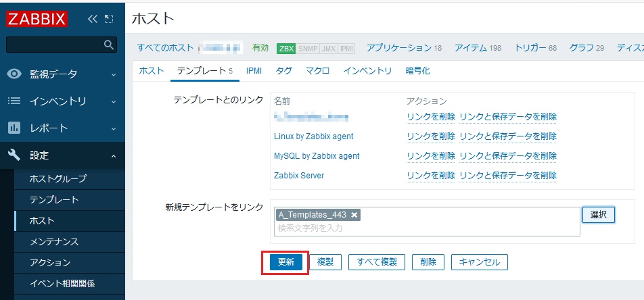Viewport: 644px width, 300px height.
Task: Click リンクを削除 for Linux by Zabbix agent
Action: coord(431,136)
